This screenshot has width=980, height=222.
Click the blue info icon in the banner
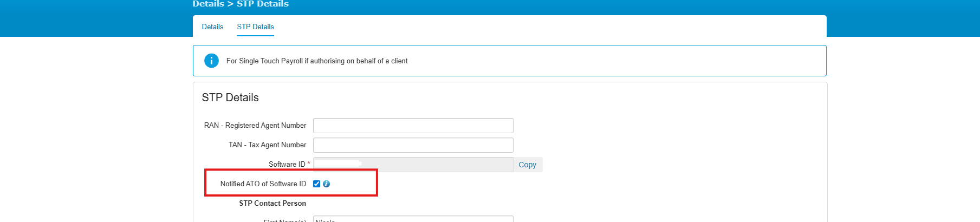(x=211, y=61)
